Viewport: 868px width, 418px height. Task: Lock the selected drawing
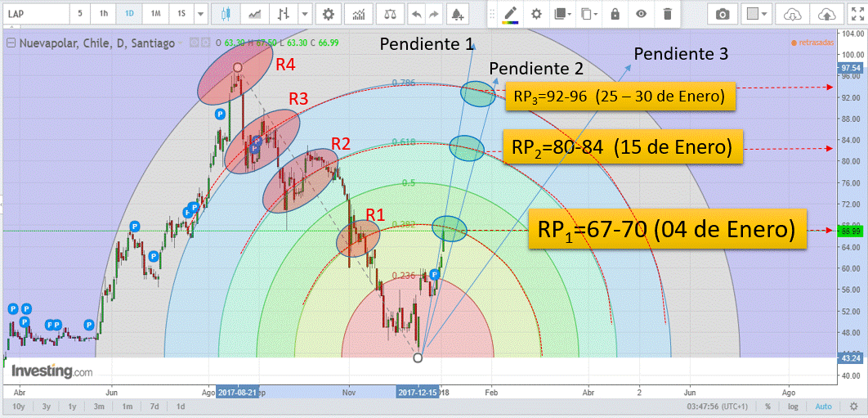tap(615, 14)
